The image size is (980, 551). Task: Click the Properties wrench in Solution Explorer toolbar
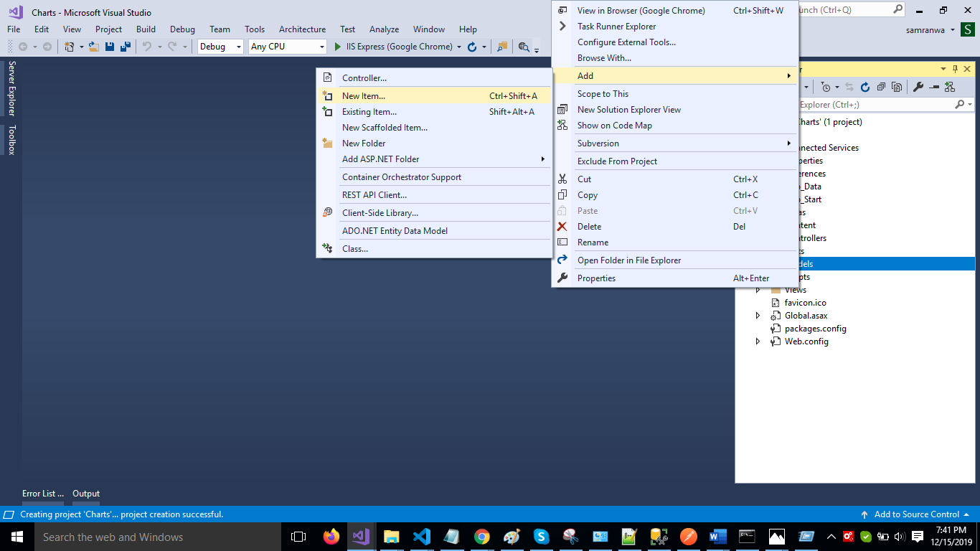point(918,87)
